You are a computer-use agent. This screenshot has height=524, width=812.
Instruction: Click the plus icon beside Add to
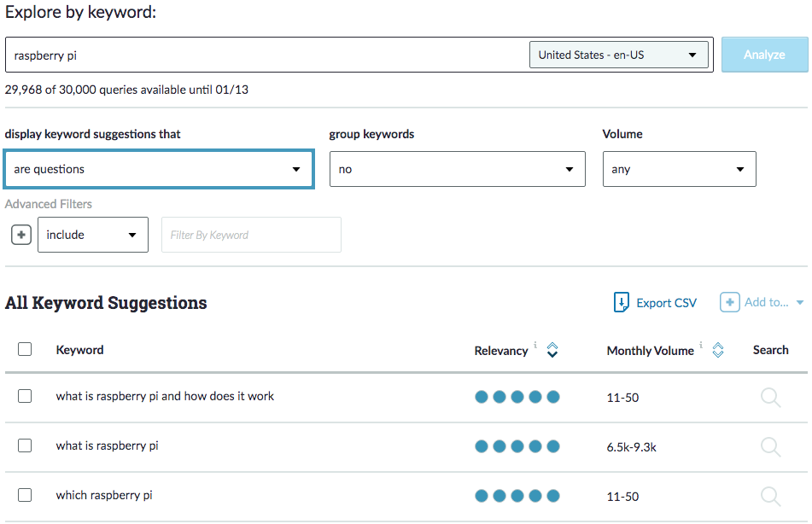729,303
